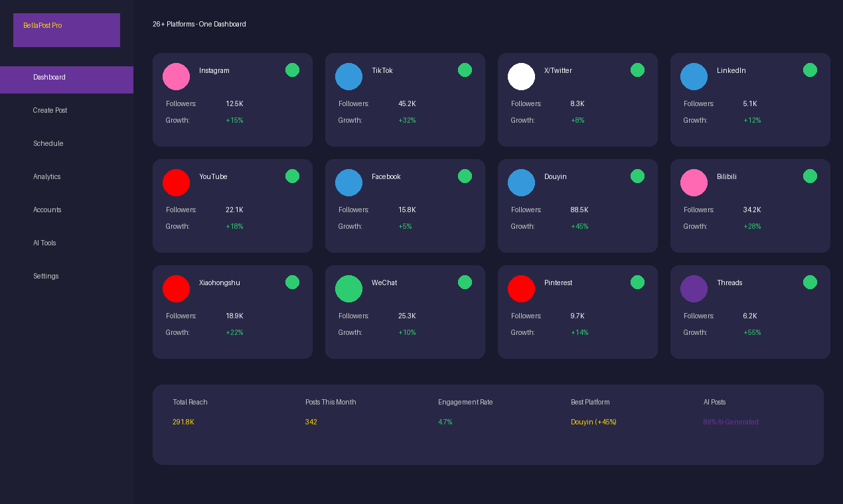Viewport: 843px width, 504px height.
Task: Click Instagram's green status indicator
Action: (292, 70)
